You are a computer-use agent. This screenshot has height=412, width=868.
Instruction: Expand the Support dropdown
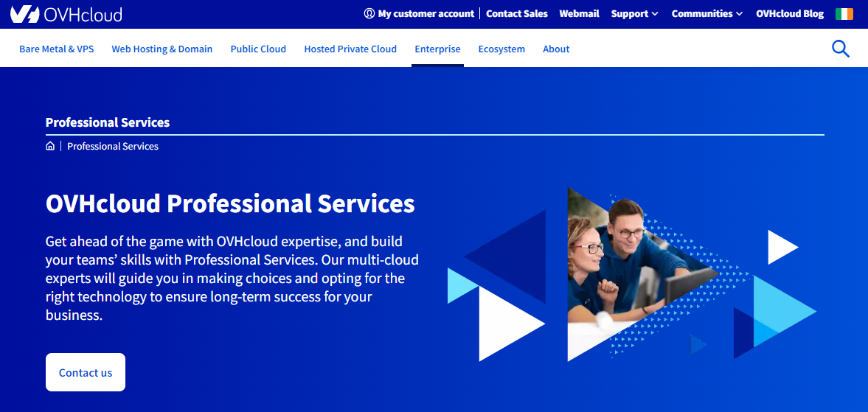coord(634,14)
